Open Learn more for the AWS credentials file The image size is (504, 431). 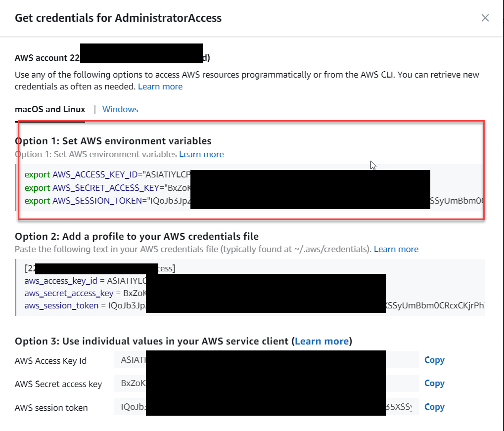[395, 249]
